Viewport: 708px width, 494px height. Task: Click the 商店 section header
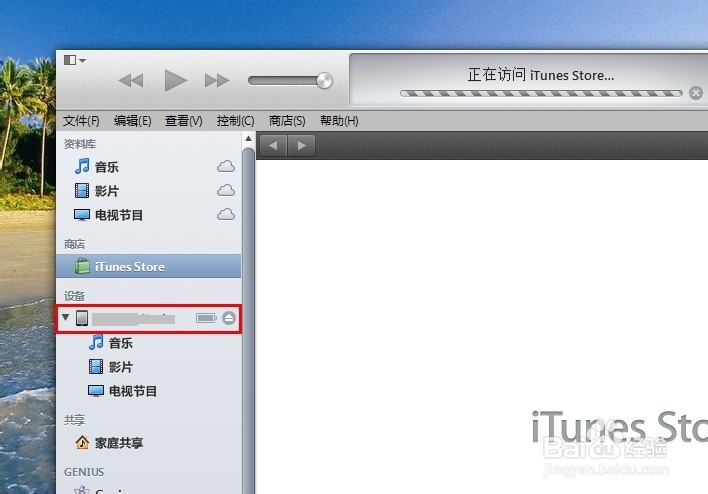click(74, 244)
